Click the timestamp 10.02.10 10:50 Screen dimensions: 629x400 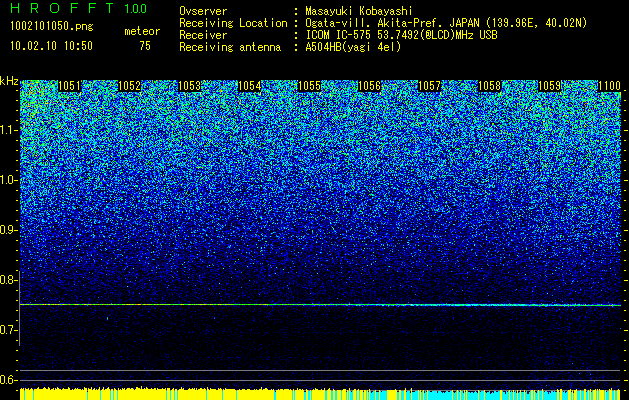(x=51, y=46)
